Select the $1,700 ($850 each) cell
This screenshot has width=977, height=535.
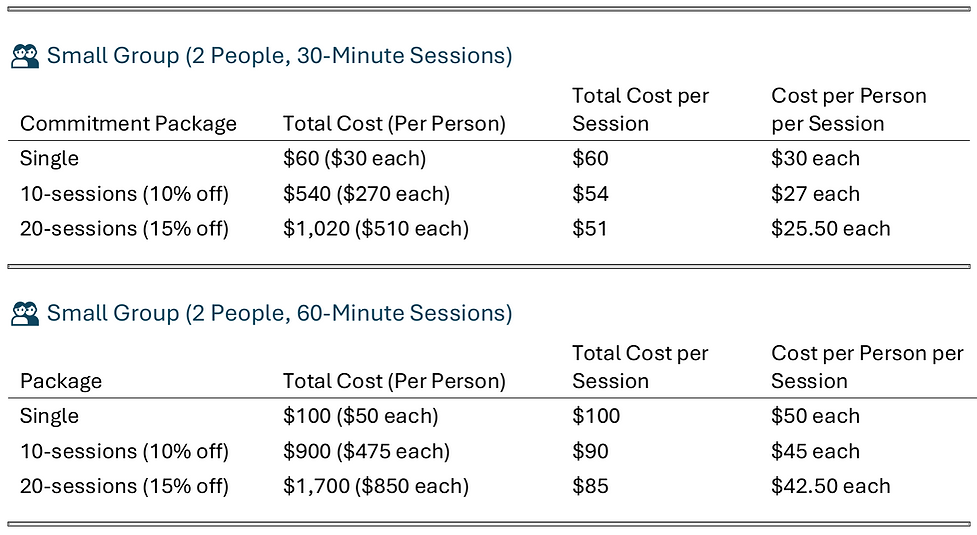376,486
